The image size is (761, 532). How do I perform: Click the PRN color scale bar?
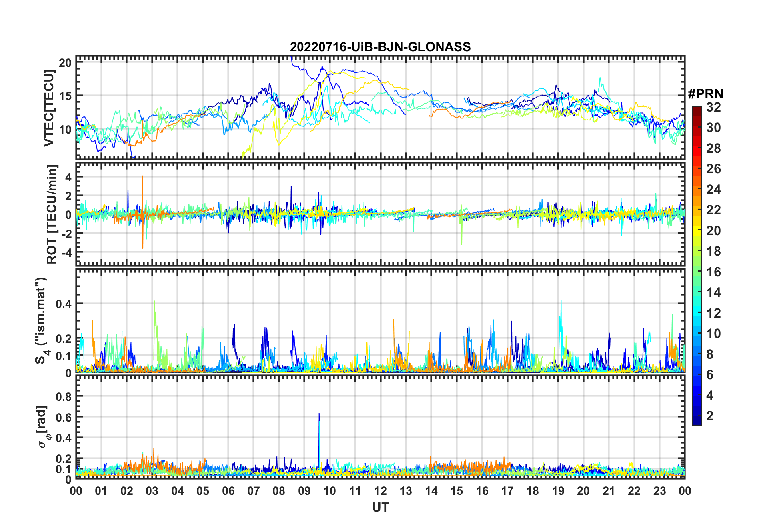click(x=697, y=266)
